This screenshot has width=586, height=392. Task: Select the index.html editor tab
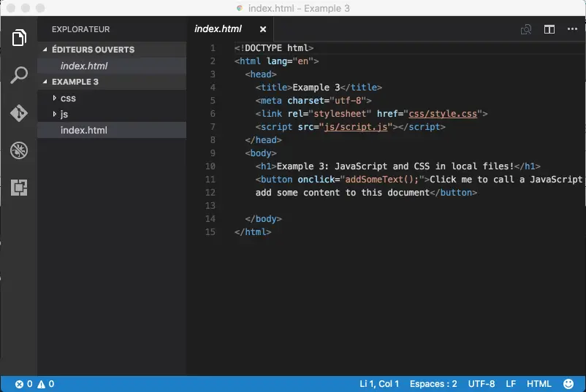tap(218, 28)
